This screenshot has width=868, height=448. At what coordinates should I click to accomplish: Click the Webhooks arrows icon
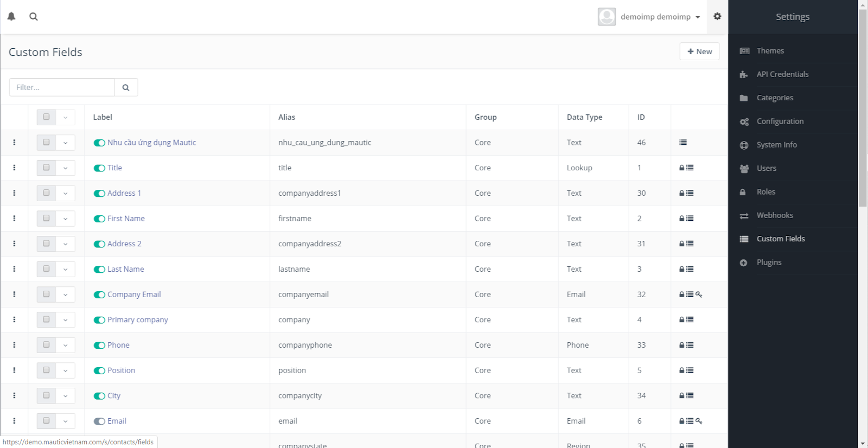click(744, 216)
